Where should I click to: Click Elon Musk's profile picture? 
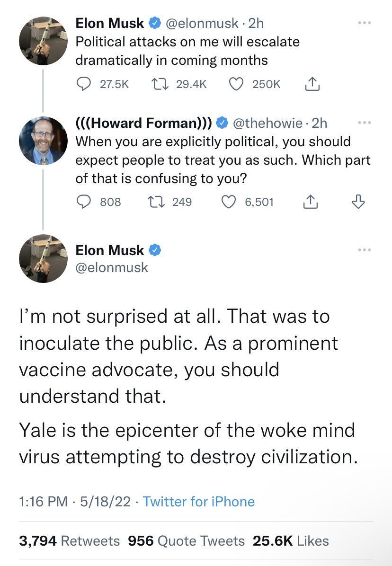43,41
